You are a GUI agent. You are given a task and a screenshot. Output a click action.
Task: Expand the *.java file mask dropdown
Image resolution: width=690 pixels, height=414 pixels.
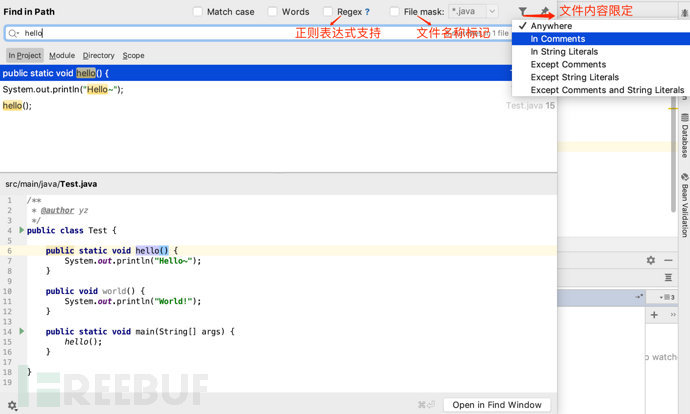point(492,11)
